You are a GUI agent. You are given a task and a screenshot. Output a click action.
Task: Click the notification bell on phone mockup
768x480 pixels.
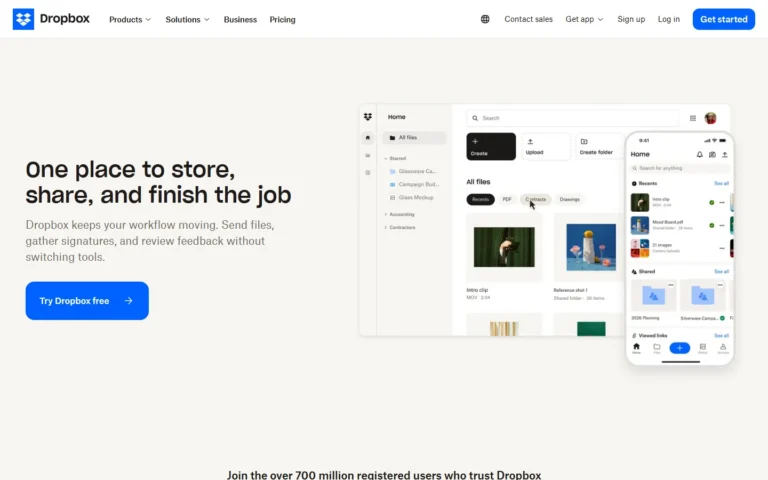[x=699, y=154]
